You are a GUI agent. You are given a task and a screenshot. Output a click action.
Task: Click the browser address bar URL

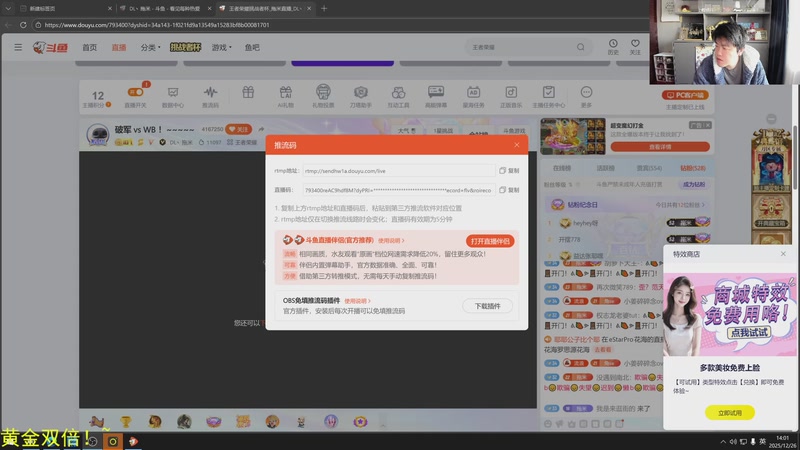pos(157,24)
